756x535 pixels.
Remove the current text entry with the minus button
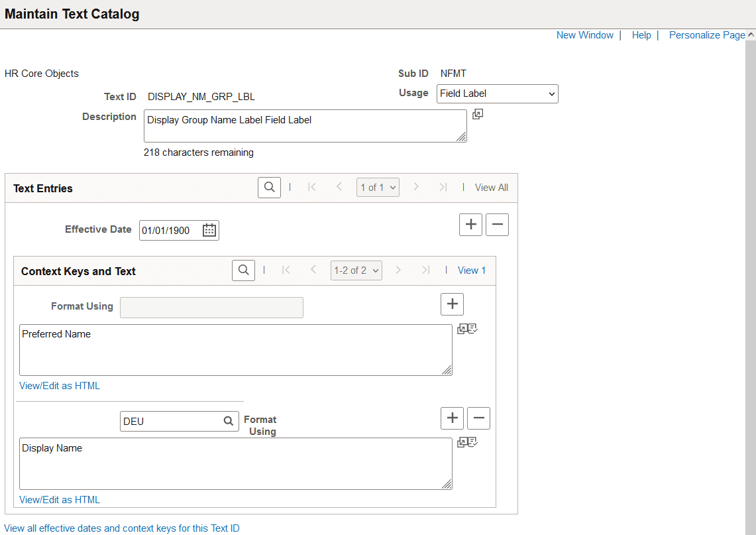tap(497, 224)
